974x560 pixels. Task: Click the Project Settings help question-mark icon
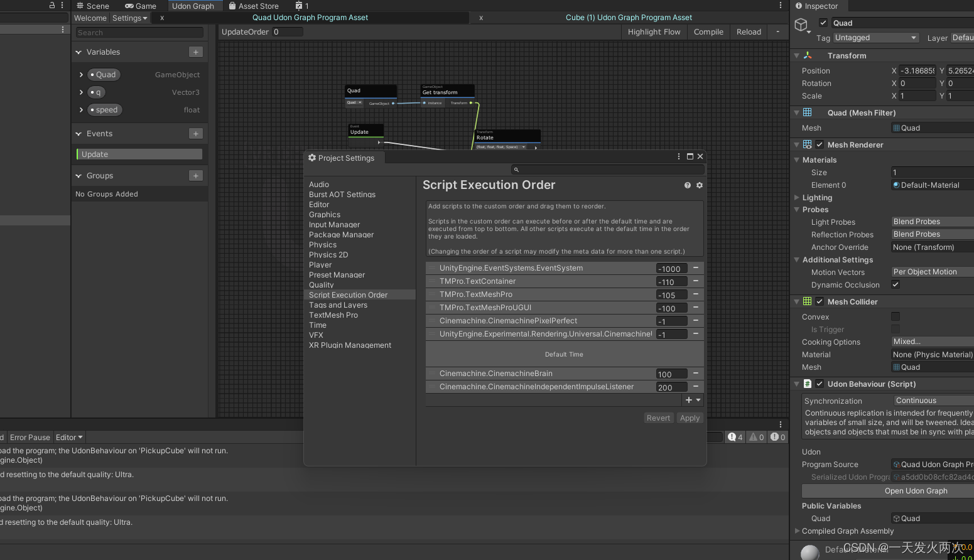click(687, 185)
